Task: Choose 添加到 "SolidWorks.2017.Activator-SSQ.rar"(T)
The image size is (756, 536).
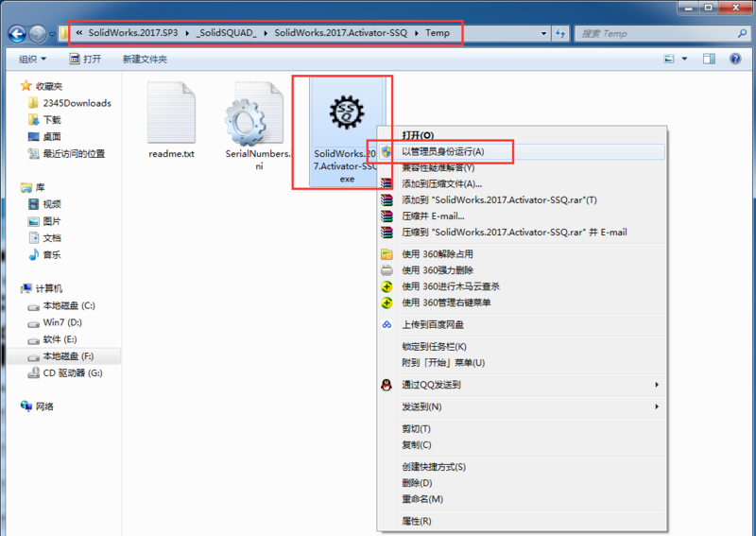Action: (522, 199)
